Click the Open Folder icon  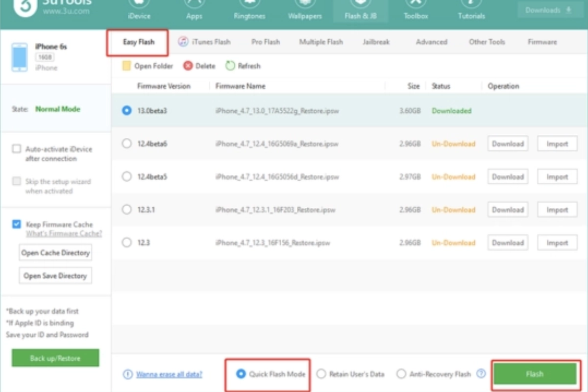(x=126, y=66)
